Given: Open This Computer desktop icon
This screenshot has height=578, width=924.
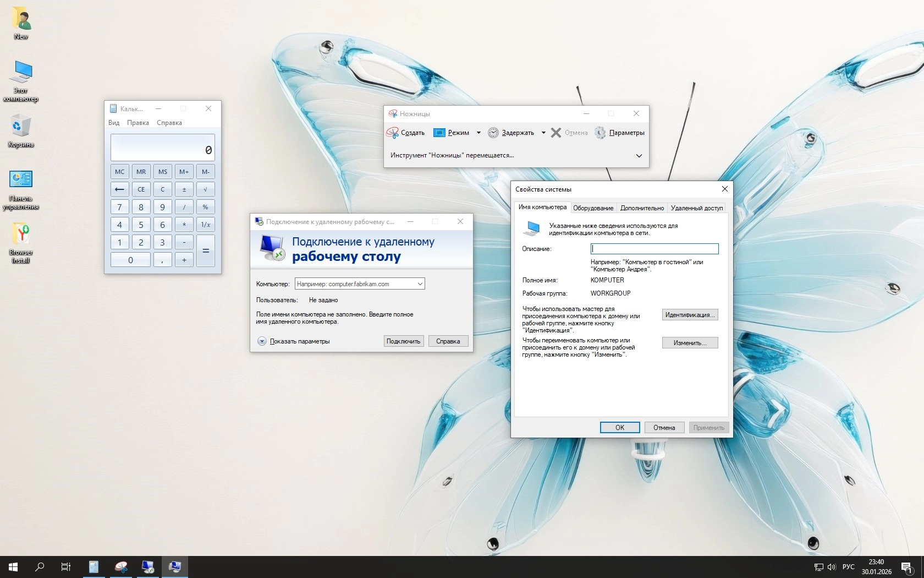Looking at the screenshot, I should click(22, 73).
